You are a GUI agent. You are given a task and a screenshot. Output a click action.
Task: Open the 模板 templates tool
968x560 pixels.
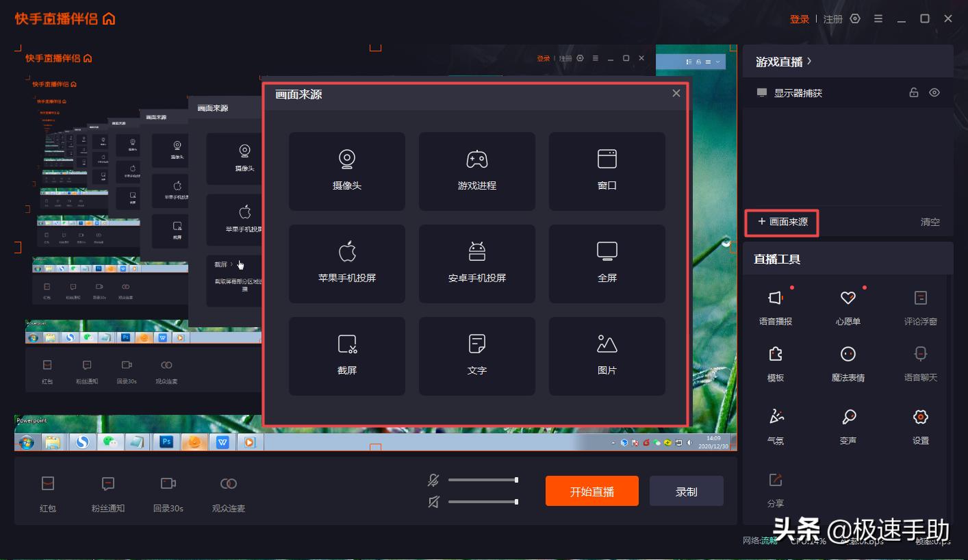coord(776,364)
